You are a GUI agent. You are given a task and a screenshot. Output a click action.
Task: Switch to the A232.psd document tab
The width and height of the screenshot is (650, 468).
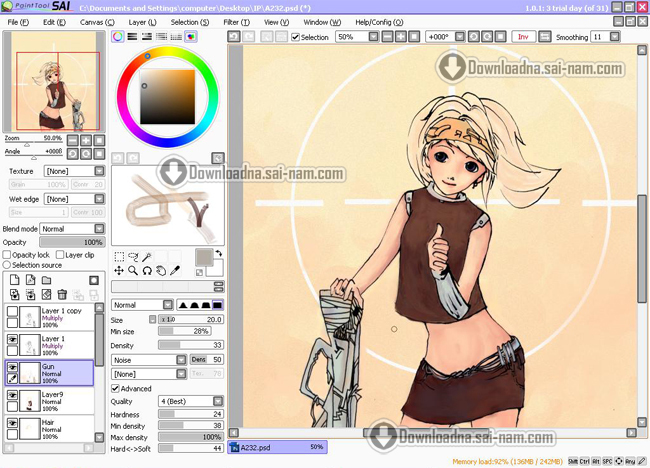pyautogui.click(x=277, y=447)
